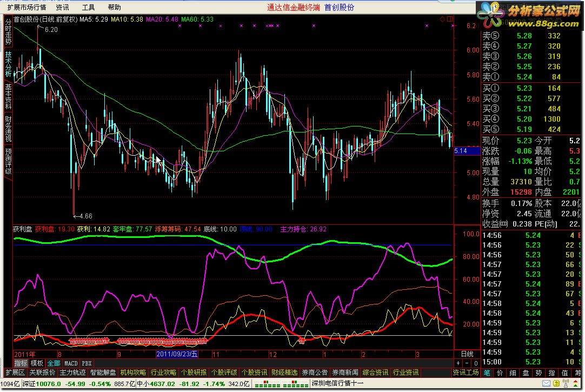585x392 pixels.
Task: Select the 价 tab in quote panel
Action: [x=500, y=373]
